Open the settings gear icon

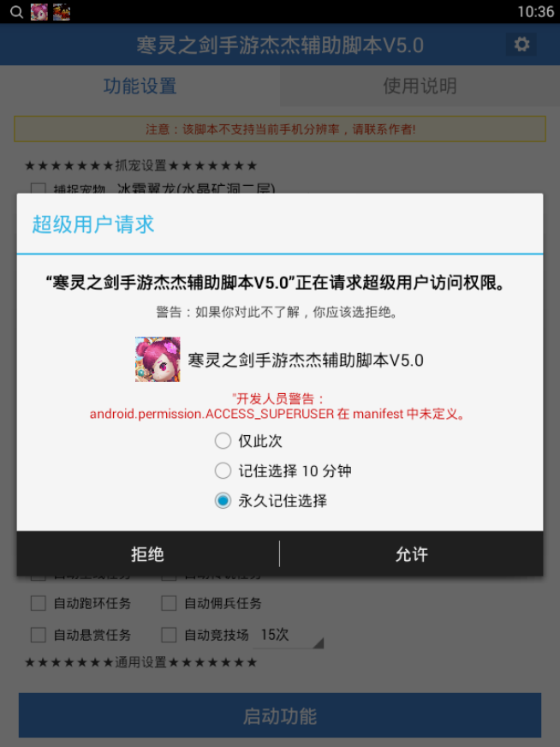pos(521,45)
